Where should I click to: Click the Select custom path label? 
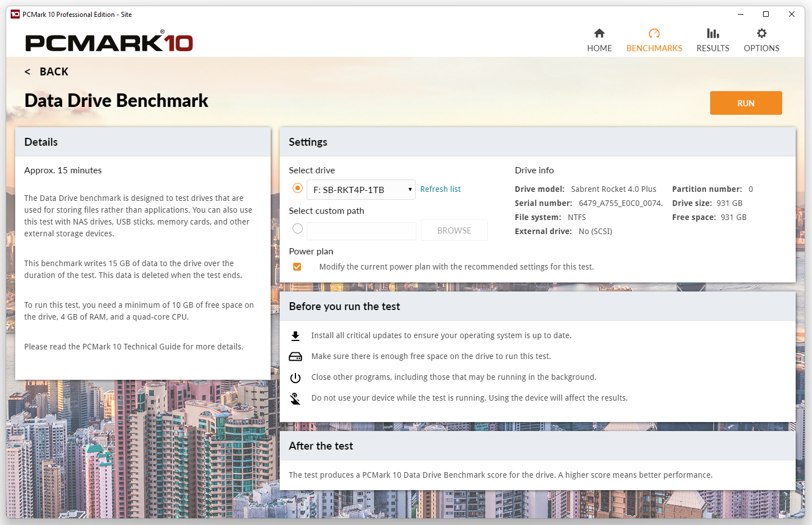(326, 211)
